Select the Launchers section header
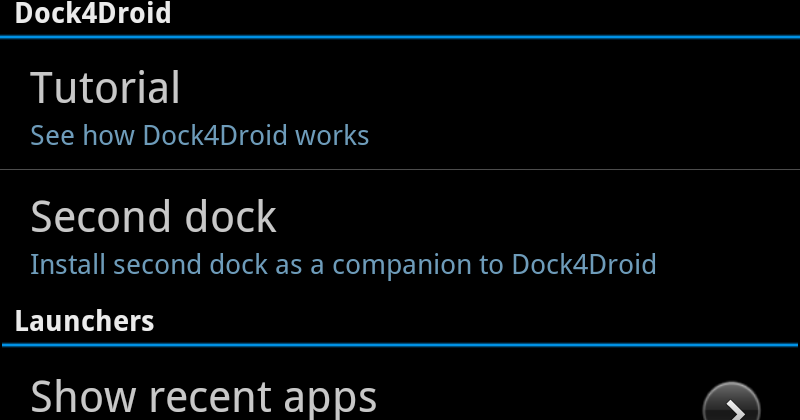 (84, 321)
